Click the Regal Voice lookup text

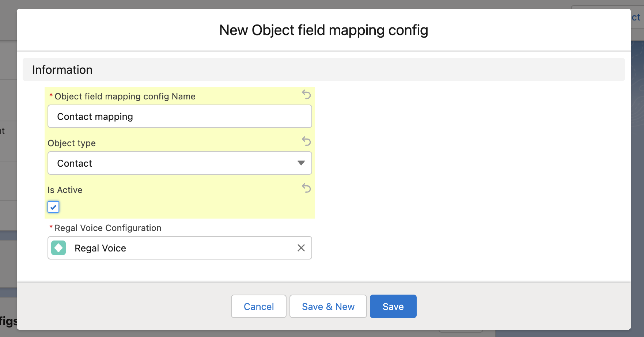100,248
